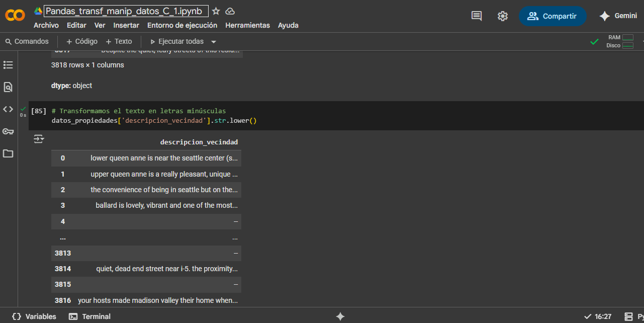Open the Insertar menu
This screenshot has width=644, height=323.
pyautogui.click(x=126, y=25)
